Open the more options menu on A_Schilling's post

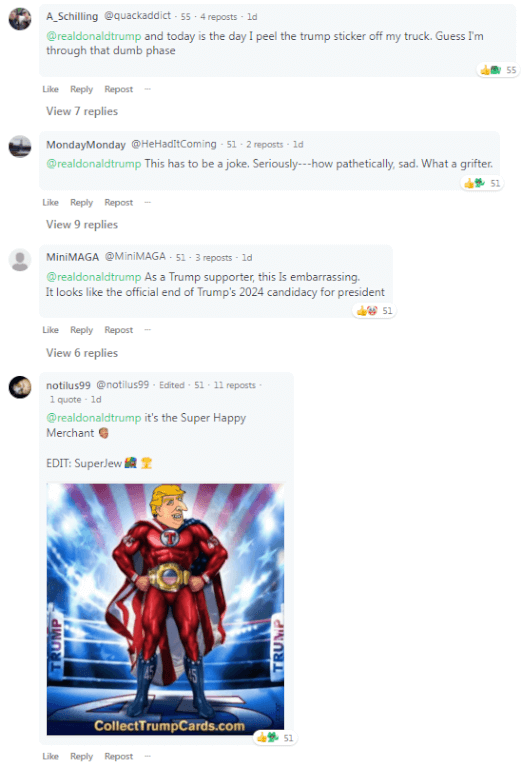coord(148,89)
